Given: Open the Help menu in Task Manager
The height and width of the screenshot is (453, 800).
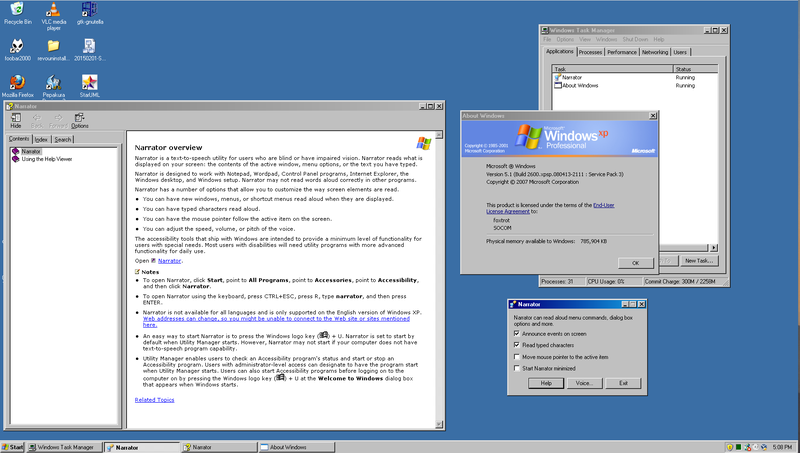Looking at the screenshot, I should [x=659, y=39].
